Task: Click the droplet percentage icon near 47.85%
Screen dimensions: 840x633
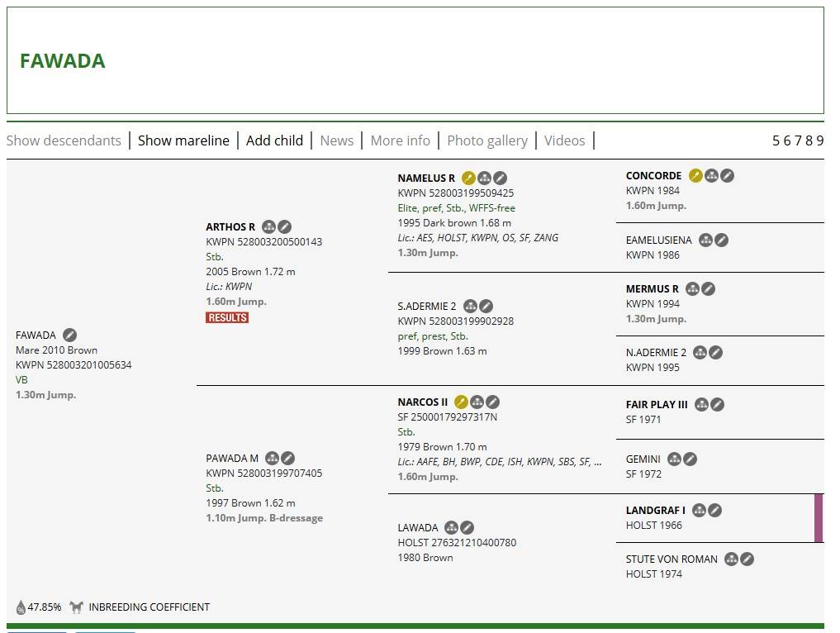Action: 21,607
